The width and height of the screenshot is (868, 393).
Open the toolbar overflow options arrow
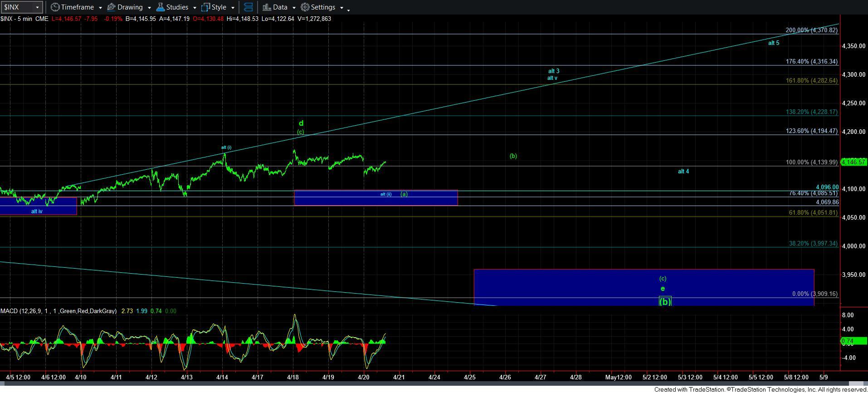[348, 10]
